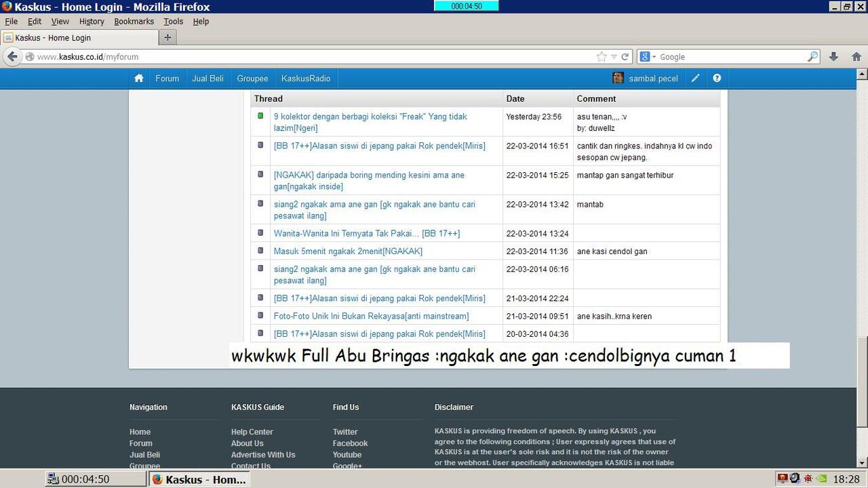This screenshot has height=488, width=868.
Task: Click the Kaskus - Hom... taskbar button
Action: tap(199, 479)
